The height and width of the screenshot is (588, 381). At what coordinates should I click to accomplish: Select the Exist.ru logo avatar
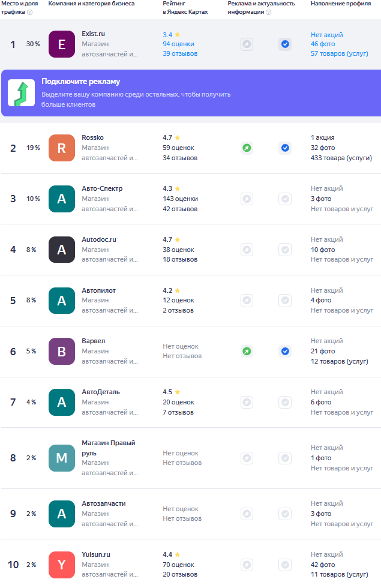[62, 44]
